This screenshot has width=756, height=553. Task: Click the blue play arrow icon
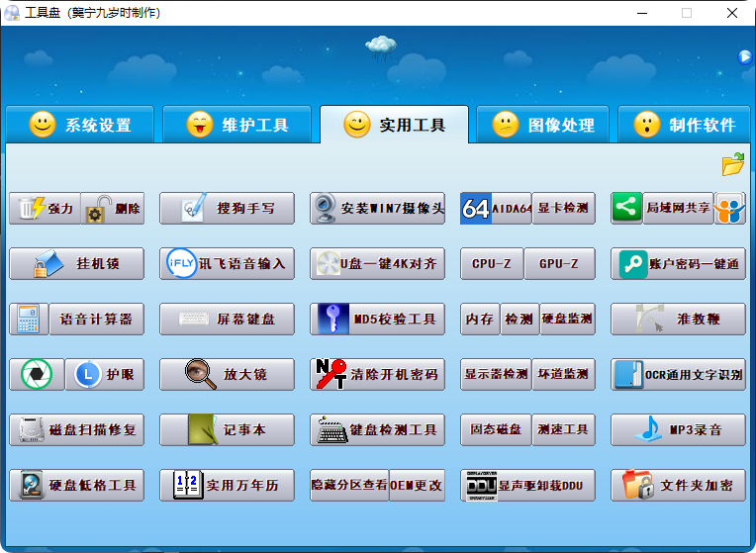745,57
